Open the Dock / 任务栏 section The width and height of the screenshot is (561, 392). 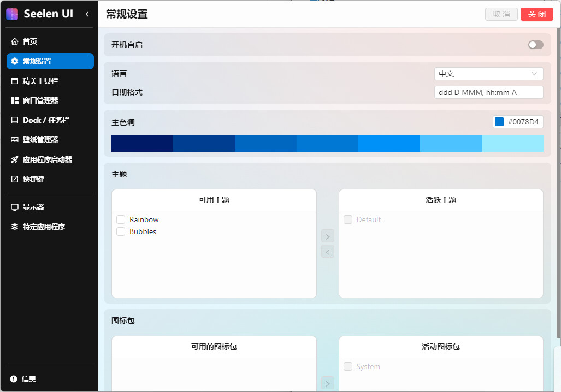point(50,120)
